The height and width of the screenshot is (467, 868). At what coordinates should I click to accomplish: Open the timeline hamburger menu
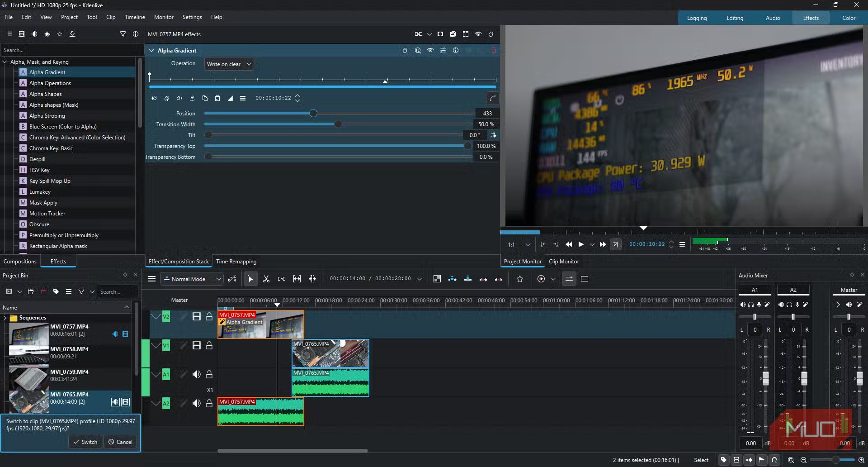[x=152, y=279]
